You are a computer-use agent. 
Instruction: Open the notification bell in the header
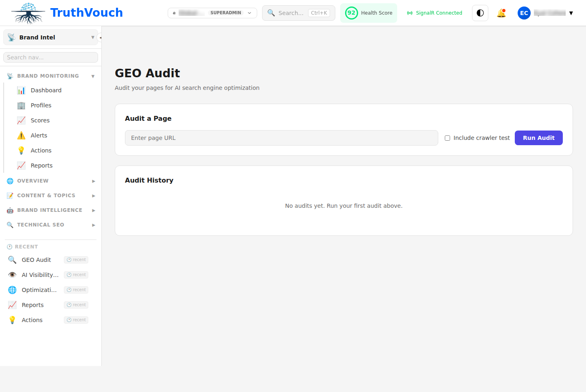501,13
